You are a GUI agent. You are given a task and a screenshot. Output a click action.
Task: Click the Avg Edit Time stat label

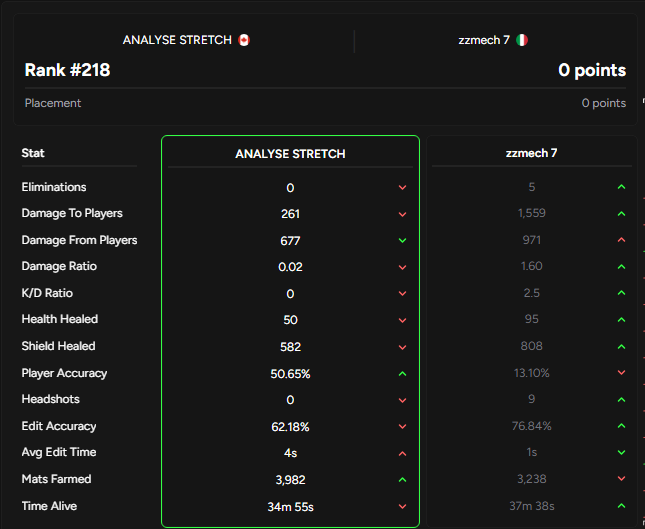click(x=59, y=452)
